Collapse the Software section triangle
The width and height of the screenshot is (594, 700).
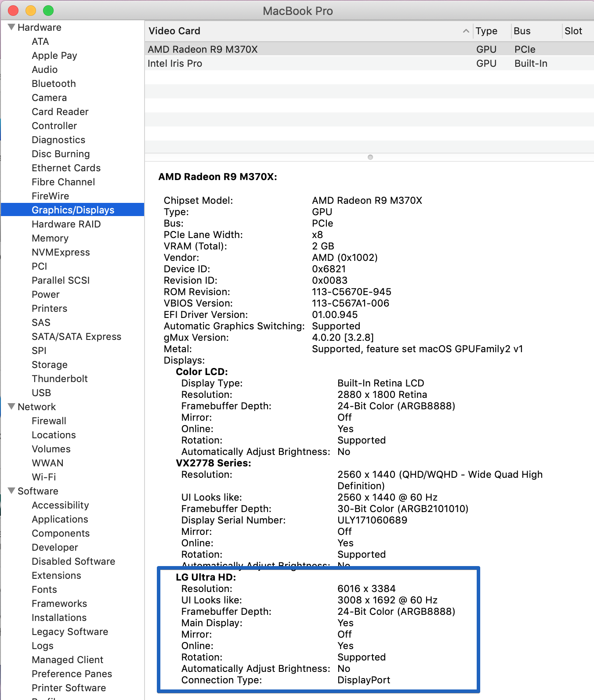tap(12, 491)
